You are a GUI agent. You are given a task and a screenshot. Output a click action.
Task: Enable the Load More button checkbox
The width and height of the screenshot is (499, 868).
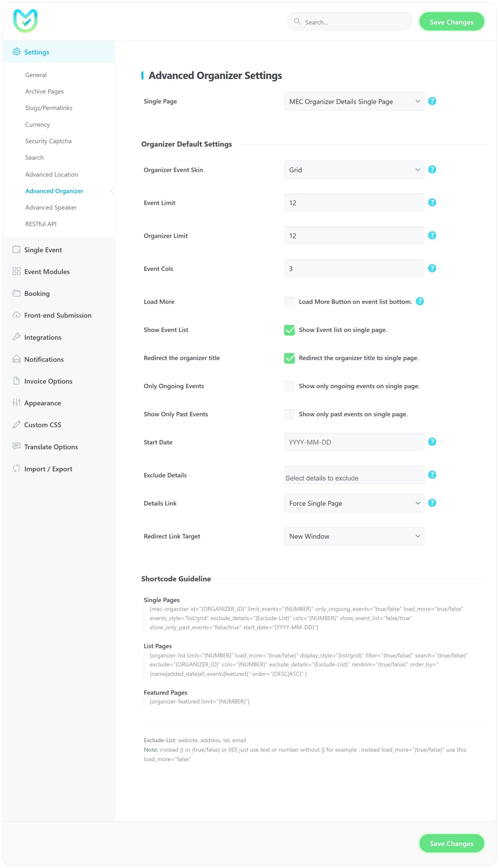pos(289,302)
